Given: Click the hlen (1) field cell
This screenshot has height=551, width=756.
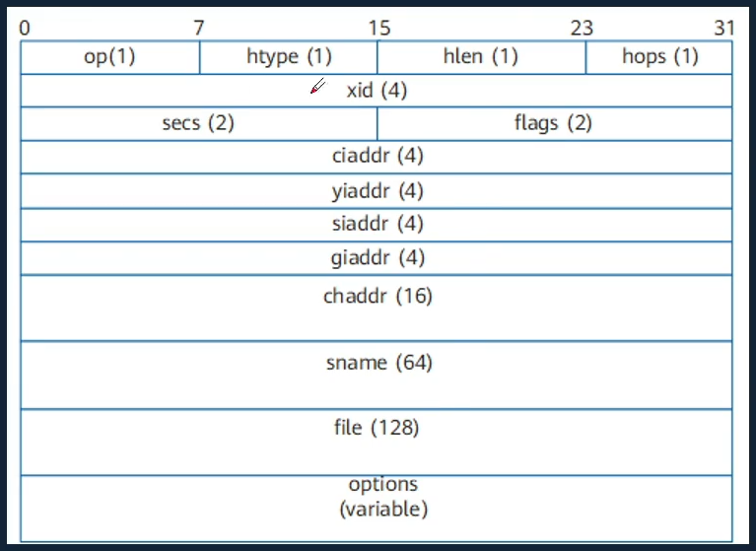Looking at the screenshot, I should [481, 57].
